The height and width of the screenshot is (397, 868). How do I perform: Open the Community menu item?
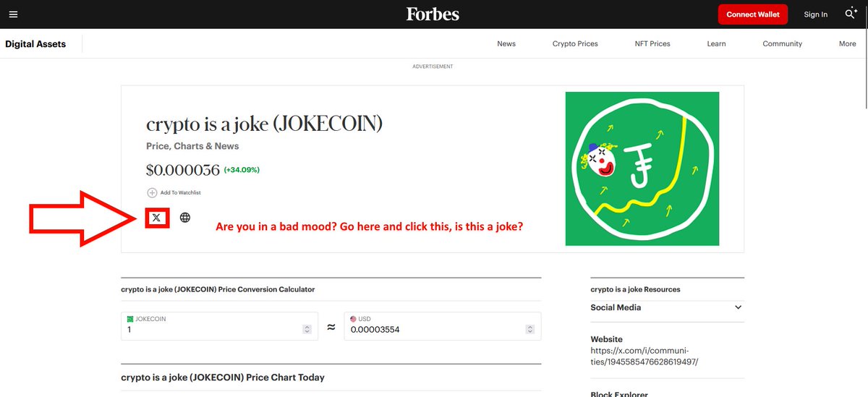(x=782, y=44)
